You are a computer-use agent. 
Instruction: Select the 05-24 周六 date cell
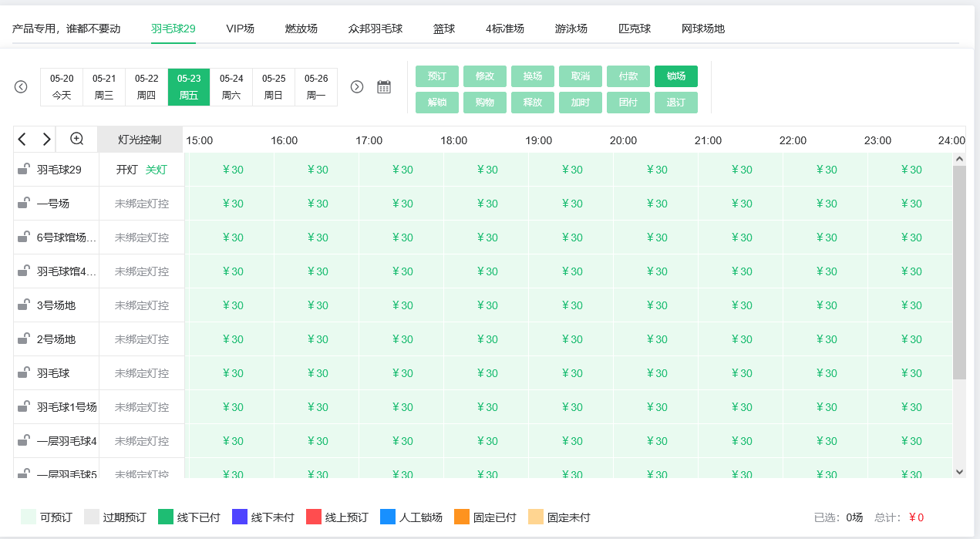coord(231,87)
